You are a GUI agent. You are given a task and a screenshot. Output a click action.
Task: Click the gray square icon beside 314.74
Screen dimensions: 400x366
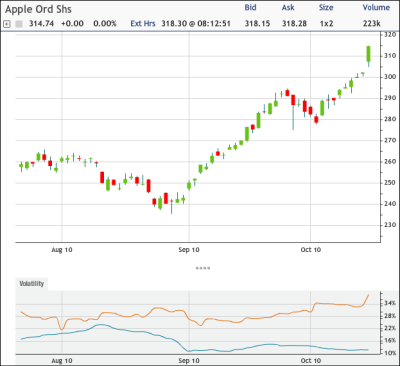point(19,24)
